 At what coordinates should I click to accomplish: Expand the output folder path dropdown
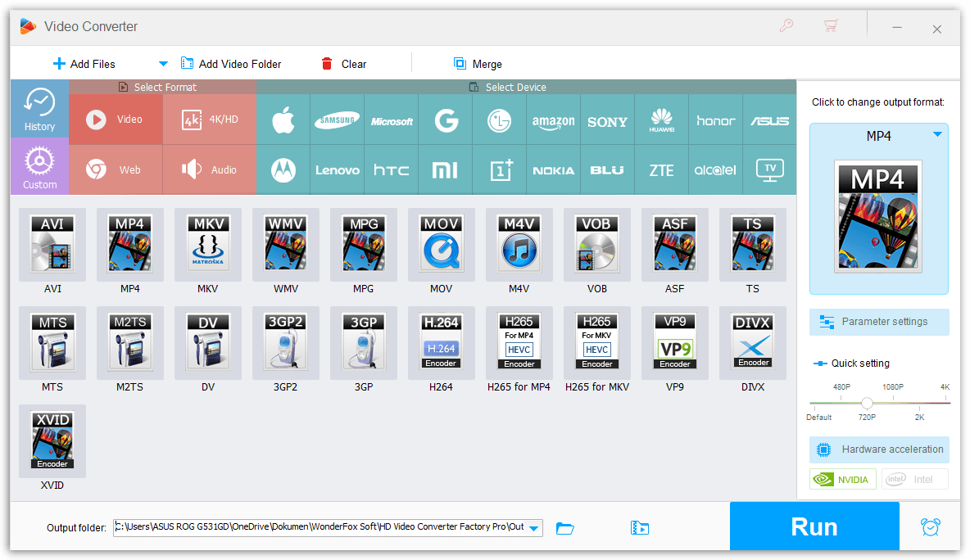(x=534, y=528)
